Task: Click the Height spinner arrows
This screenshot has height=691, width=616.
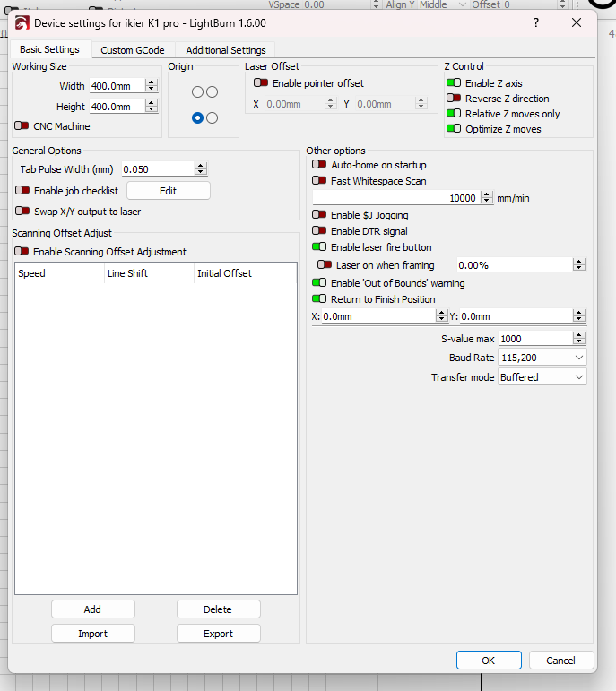Action: coord(152,107)
